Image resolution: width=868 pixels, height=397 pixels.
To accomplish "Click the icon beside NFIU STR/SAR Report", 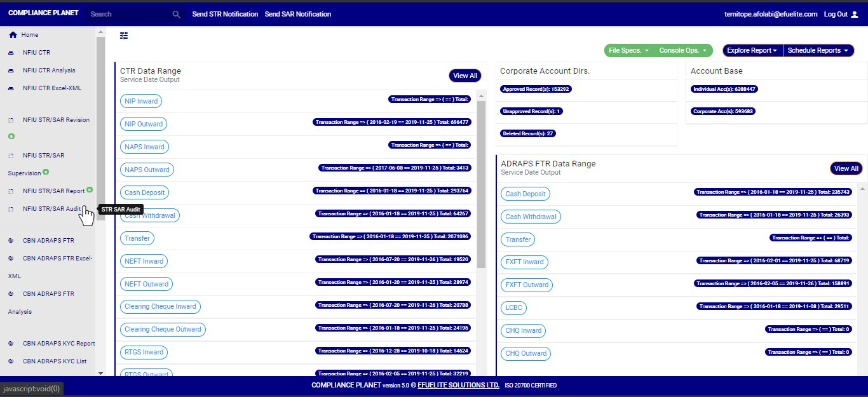I will click(11, 191).
